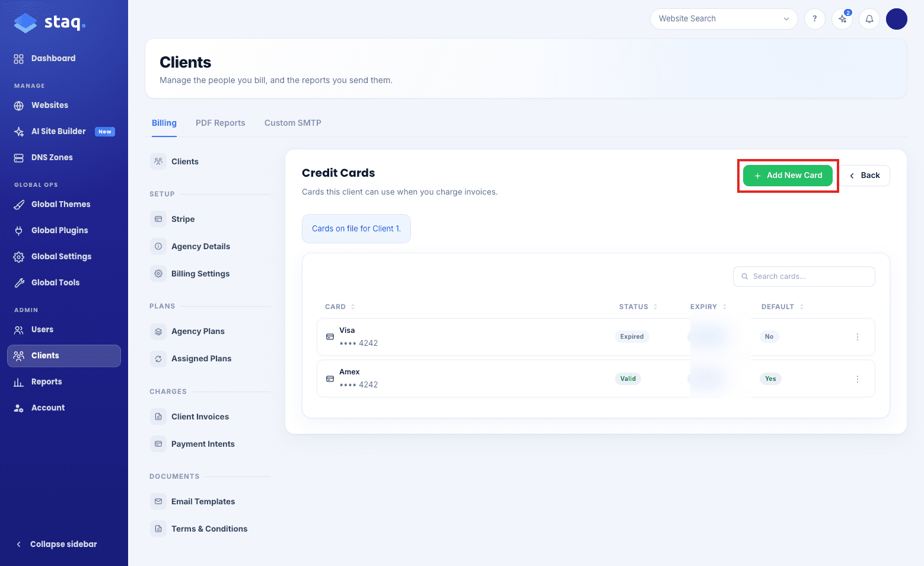Open Terms & Conditions link

click(x=209, y=529)
